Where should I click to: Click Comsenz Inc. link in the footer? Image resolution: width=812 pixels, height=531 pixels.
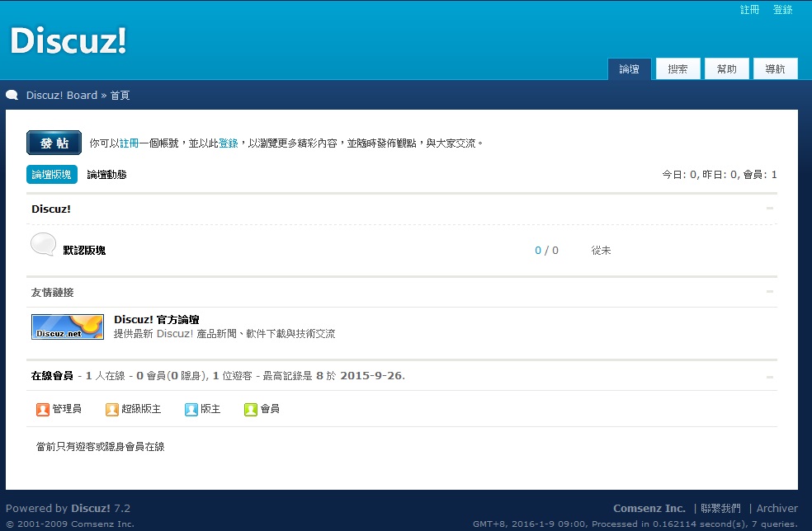point(649,508)
